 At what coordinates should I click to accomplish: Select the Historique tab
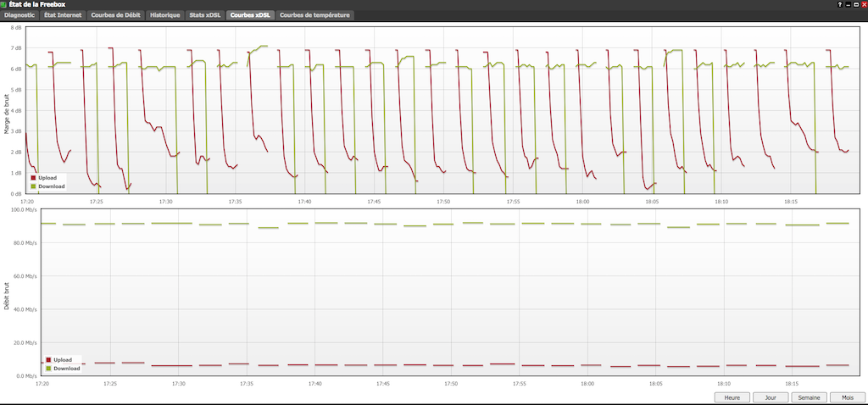point(165,15)
